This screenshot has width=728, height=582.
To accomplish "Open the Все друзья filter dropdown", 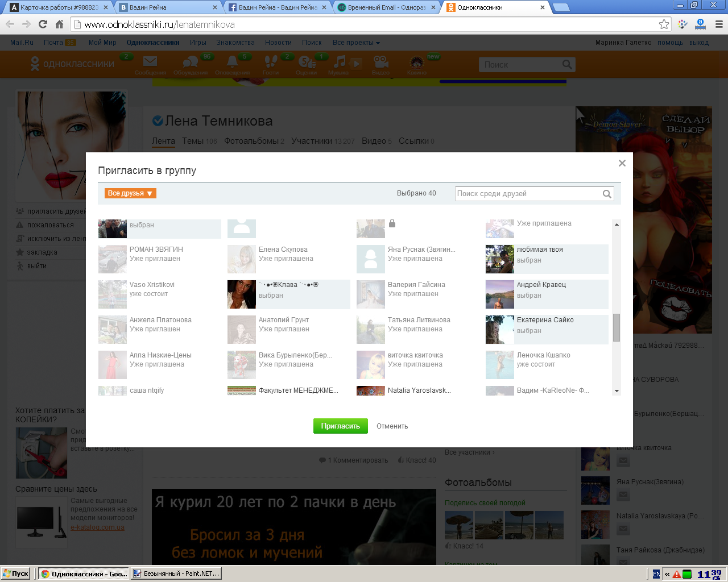I will click(130, 193).
